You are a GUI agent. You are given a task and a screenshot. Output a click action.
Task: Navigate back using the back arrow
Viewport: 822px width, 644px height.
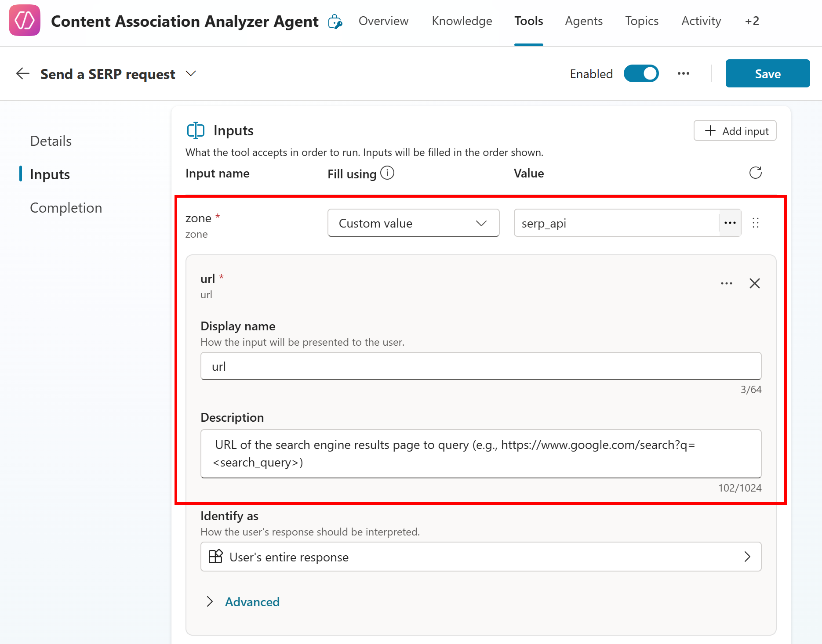(x=22, y=73)
